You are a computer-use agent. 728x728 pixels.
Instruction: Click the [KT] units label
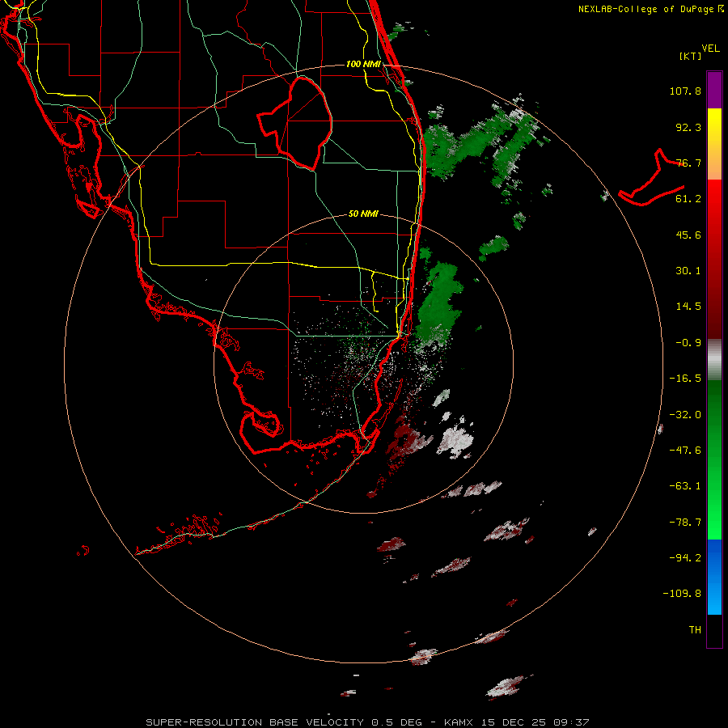coord(691,56)
